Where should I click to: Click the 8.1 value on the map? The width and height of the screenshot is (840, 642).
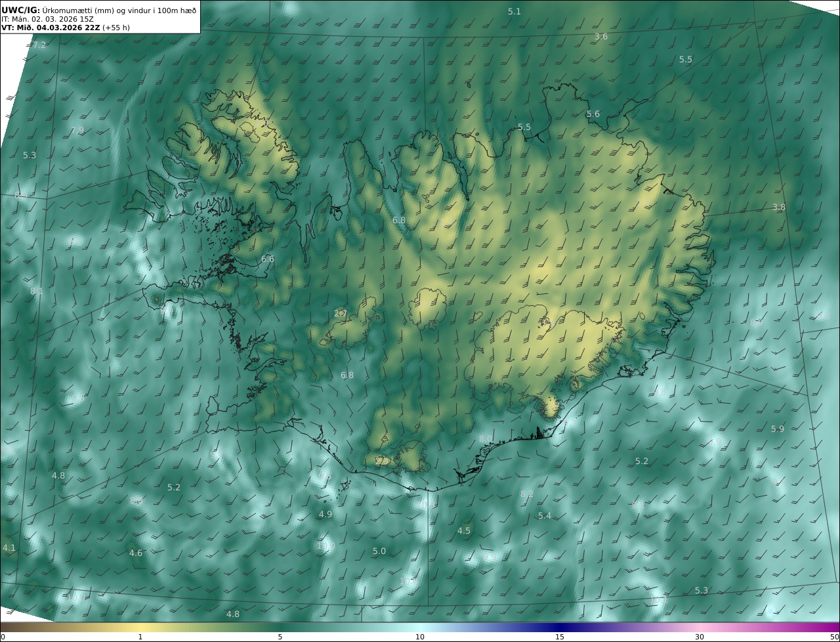(x=37, y=291)
